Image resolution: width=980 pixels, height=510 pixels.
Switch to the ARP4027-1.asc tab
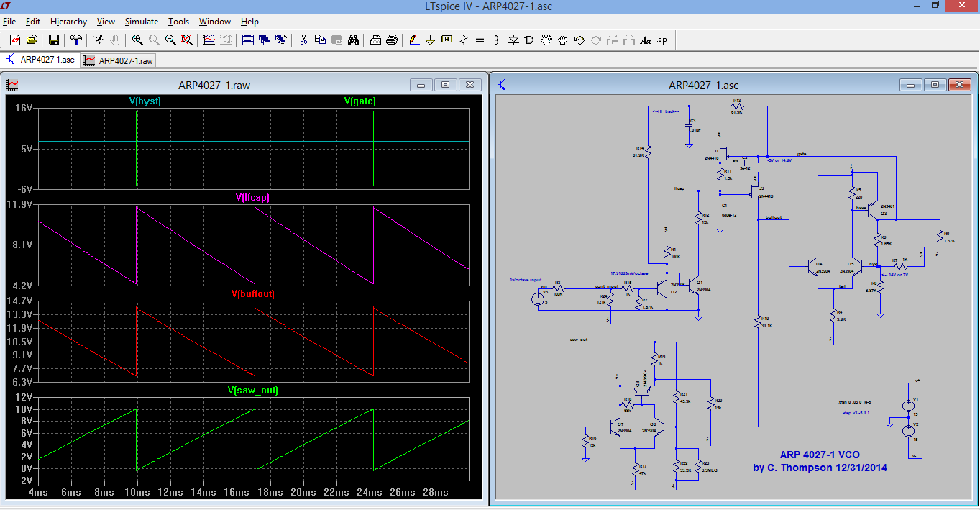pos(40,60)
